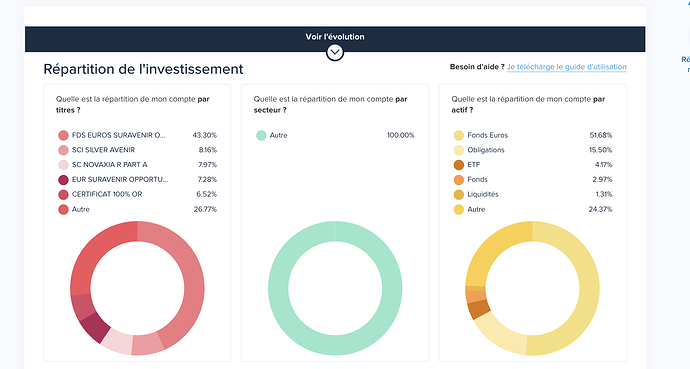The width and height of the screenshot is (690, 369).
Task: Click the Liquidités legend dot
Action: coord(459,194)
